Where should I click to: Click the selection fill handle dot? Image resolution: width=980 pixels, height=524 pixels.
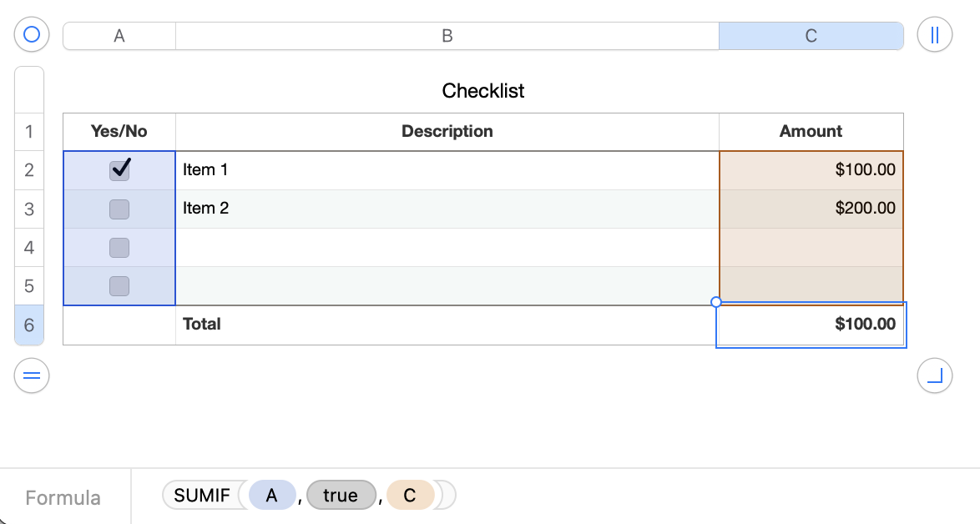click(x=715, y=302)
